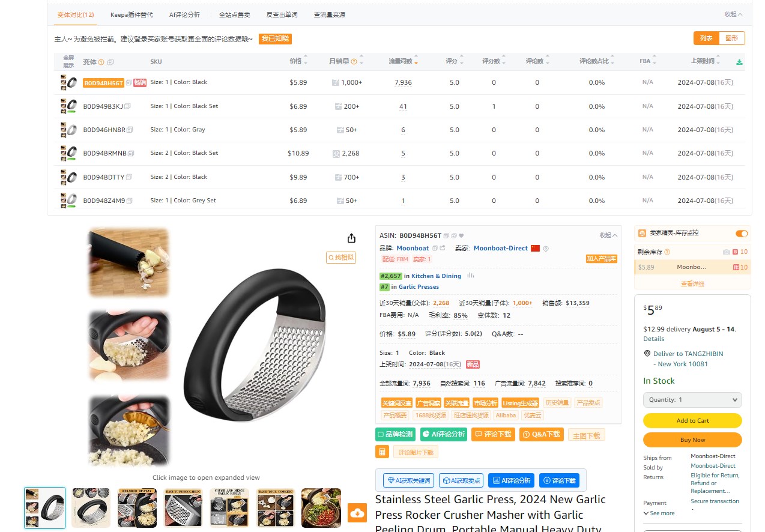Toggle the 卖家精灵-库存监控 switch
The height and width of the screenshot is (532, 765).
(742, 234)
